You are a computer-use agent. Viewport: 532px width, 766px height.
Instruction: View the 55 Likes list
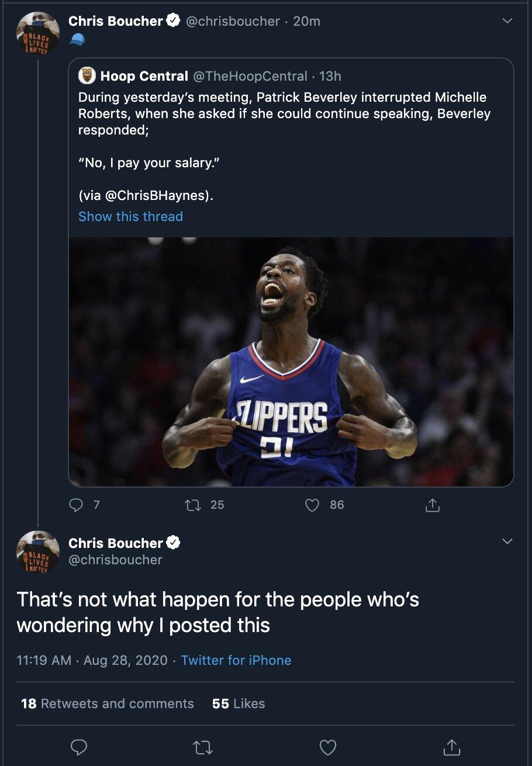(239, 703)
